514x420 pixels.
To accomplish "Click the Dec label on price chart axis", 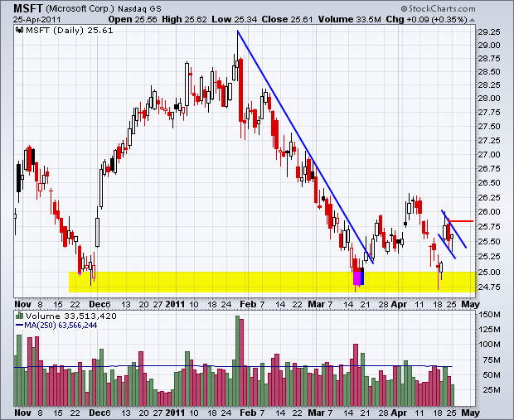I will tap(97, 304).
